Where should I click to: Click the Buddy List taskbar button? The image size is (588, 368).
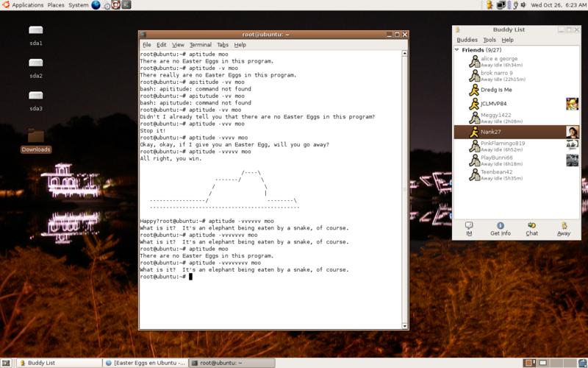[x=59, y=363]
